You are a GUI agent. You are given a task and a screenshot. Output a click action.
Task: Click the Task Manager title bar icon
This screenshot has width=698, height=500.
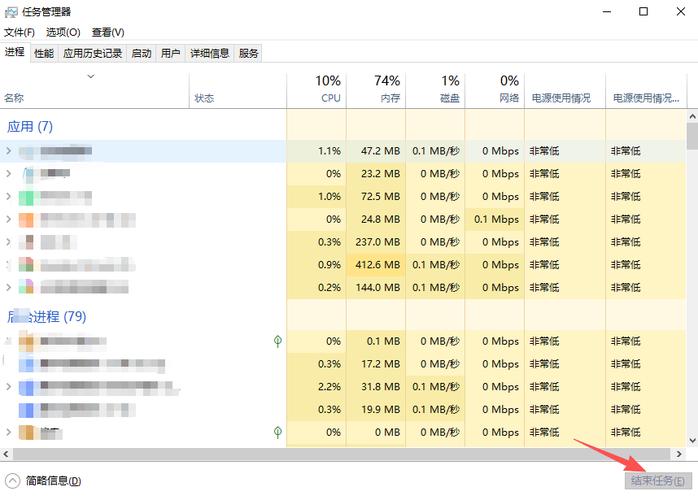pos(11,12)
